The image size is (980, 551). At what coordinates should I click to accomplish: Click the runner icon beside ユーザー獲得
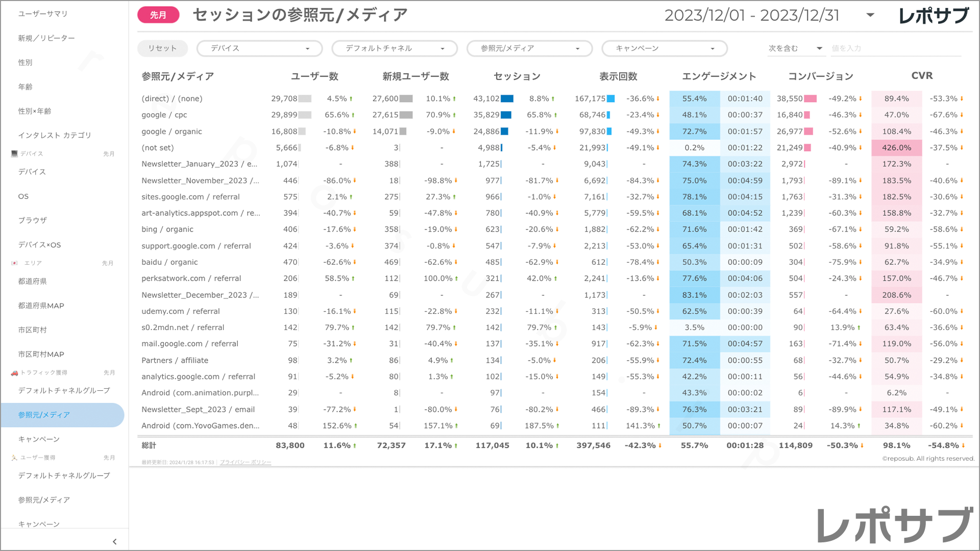click(x=14, y=458)
